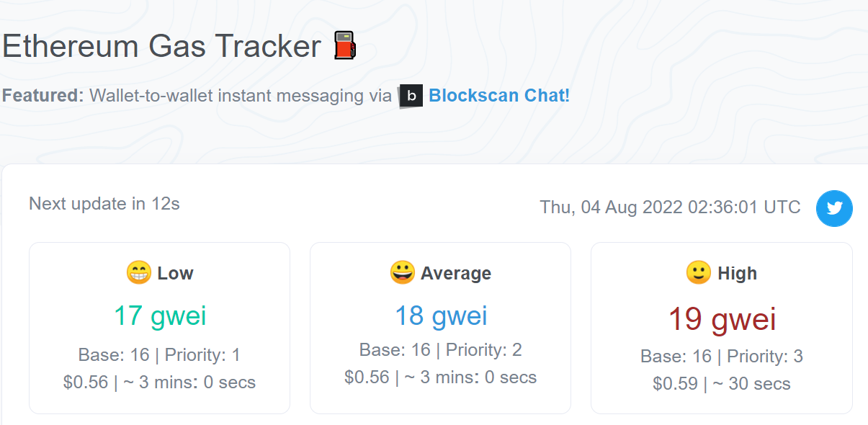Click the $0.59 | ~ 30 secs estimate

coord(722,384)
